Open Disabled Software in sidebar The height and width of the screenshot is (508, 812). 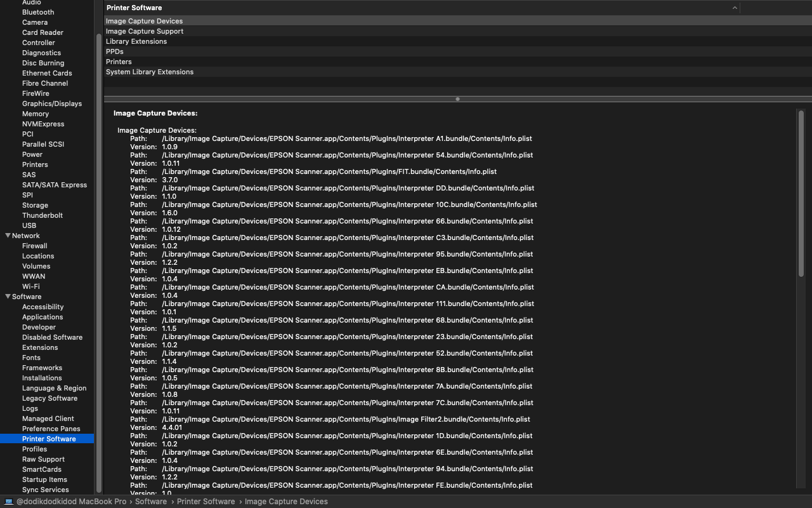53,337
